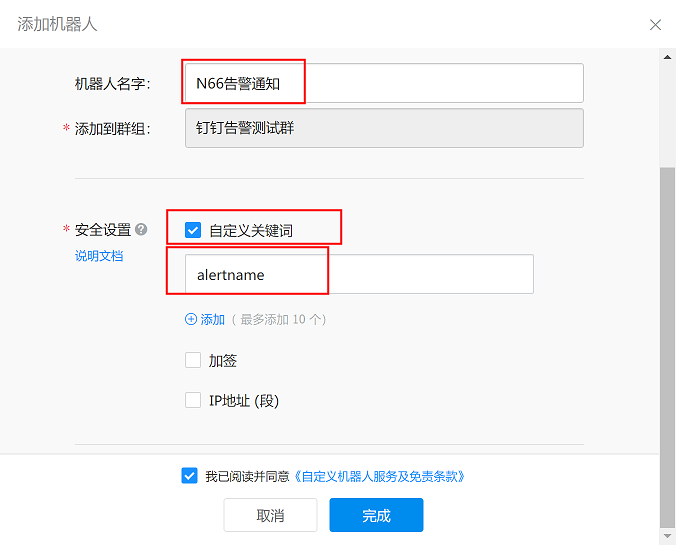Click the 钉钉告警测试群 group field
The width and height of the screenshot is (676, 545).
(x=384, y=128)
